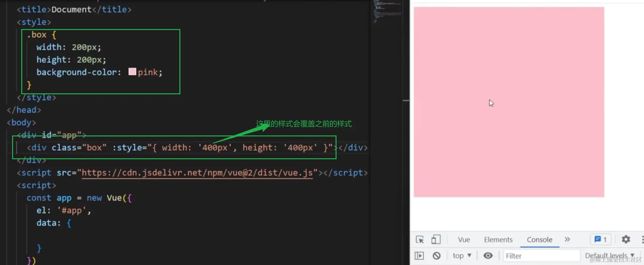Open the Vue devtools tab
Viewport: 644px width, 265px height.
464,240
